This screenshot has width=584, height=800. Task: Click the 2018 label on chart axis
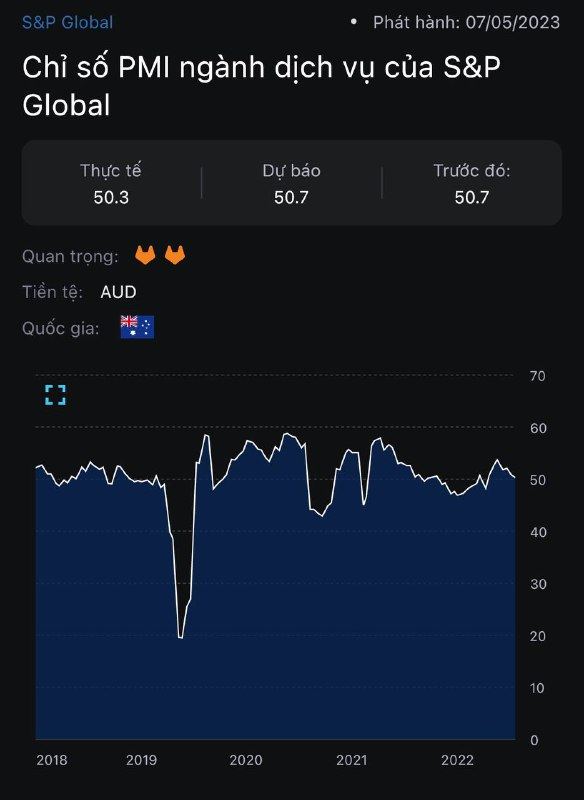point(52,760)
